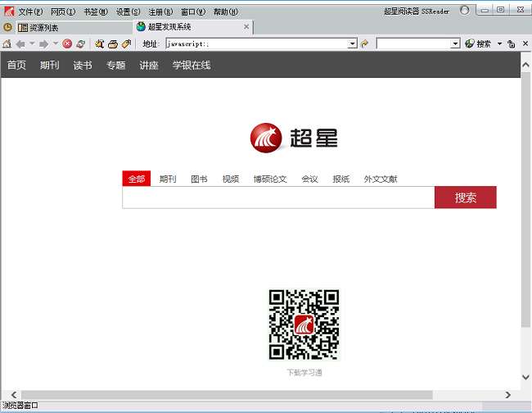Click the toolbar search text box
This screenshot has width=532, height=413.
coord(413,43)
